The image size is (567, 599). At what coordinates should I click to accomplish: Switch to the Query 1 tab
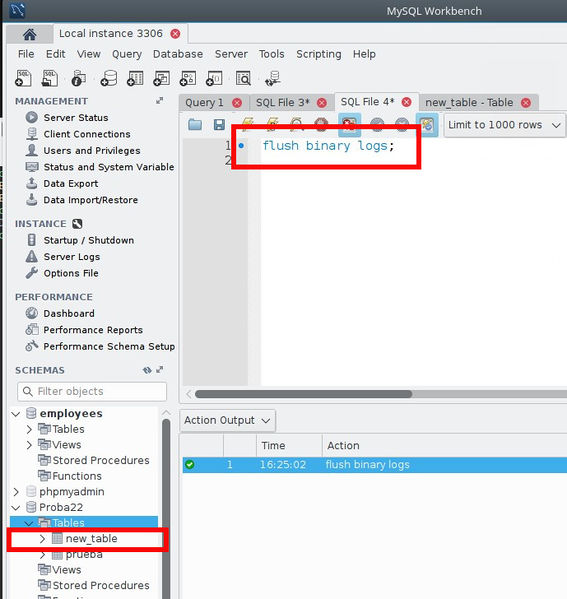pyautogui.click(x=204, y=103)
